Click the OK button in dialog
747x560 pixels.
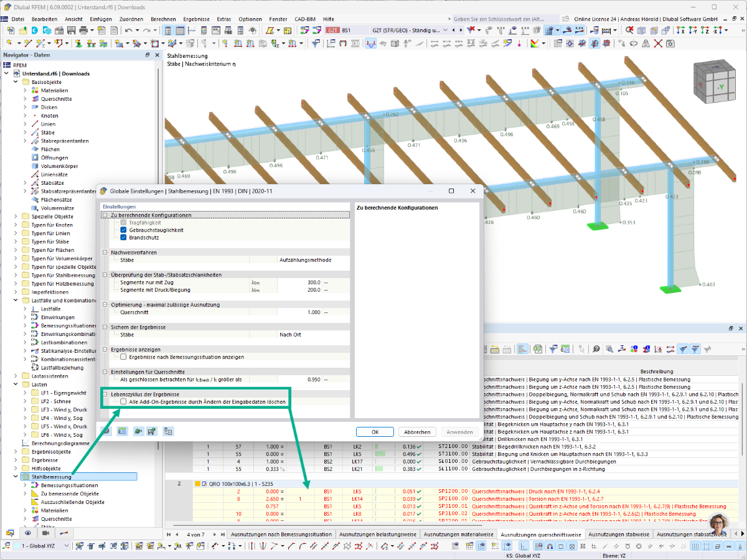pos(375,432)
